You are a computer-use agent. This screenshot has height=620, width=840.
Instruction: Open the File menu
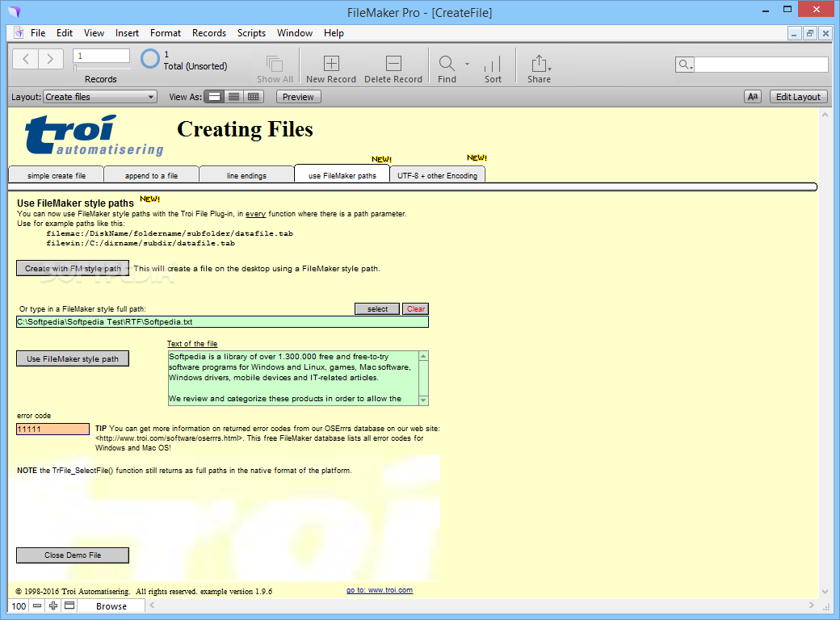click(38, 32)
